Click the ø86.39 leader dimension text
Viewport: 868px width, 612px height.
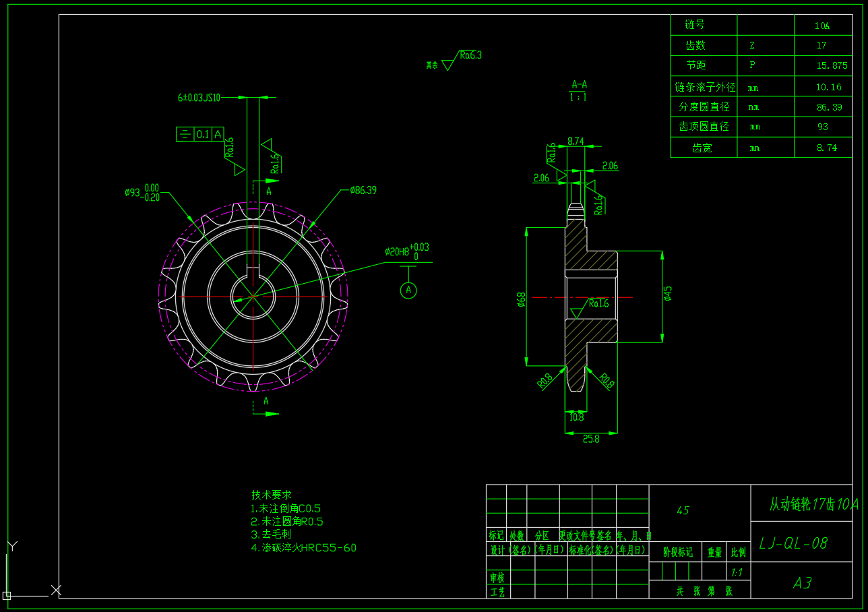363,190
